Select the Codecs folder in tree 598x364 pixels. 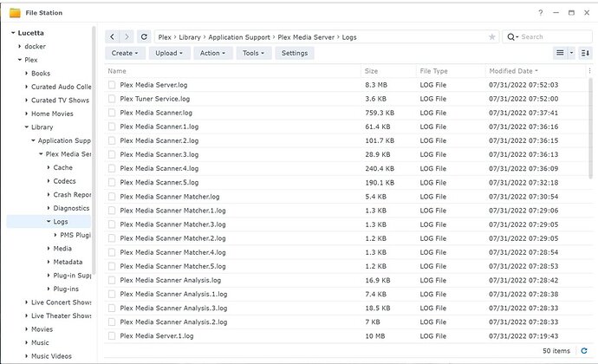coord(64,181)
